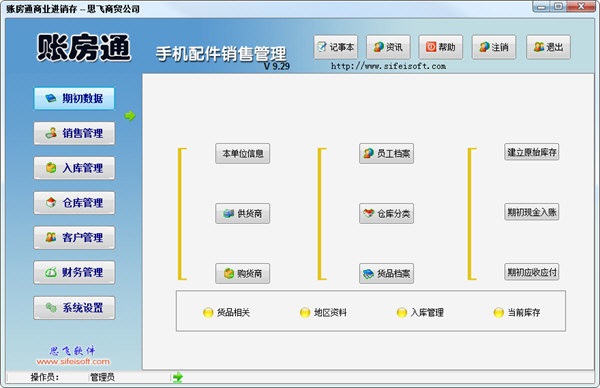Image resolution: width=600 pixels, height=388 pixels.
Task: Select 期初数据 in the sidebar
Action: (74, 98)
